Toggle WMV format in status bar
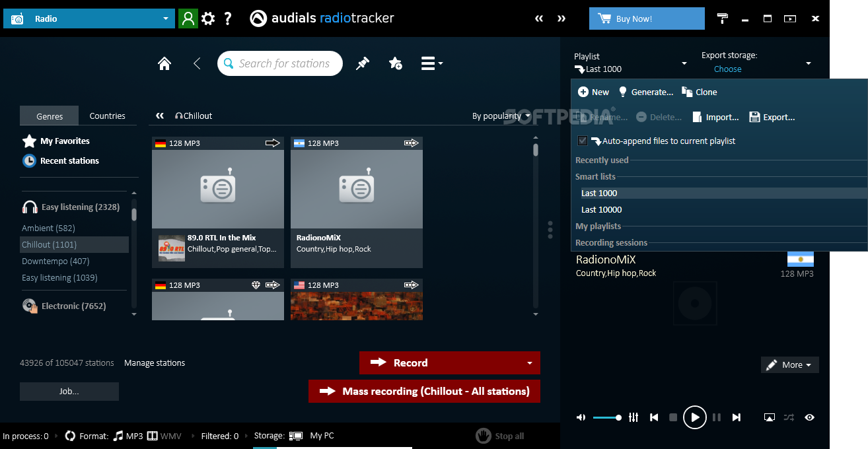 point(164,436)
